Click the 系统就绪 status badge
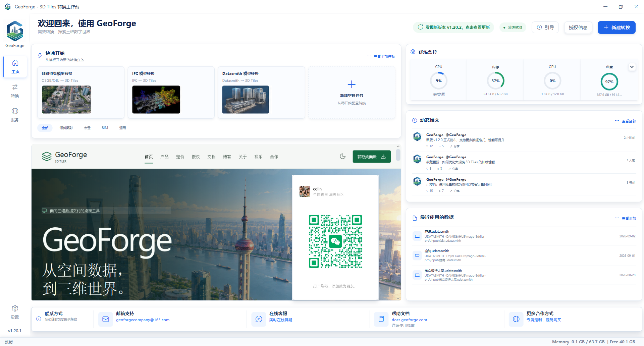The width and height of the screenshot is (644, 346). click(x=513, y=27)
